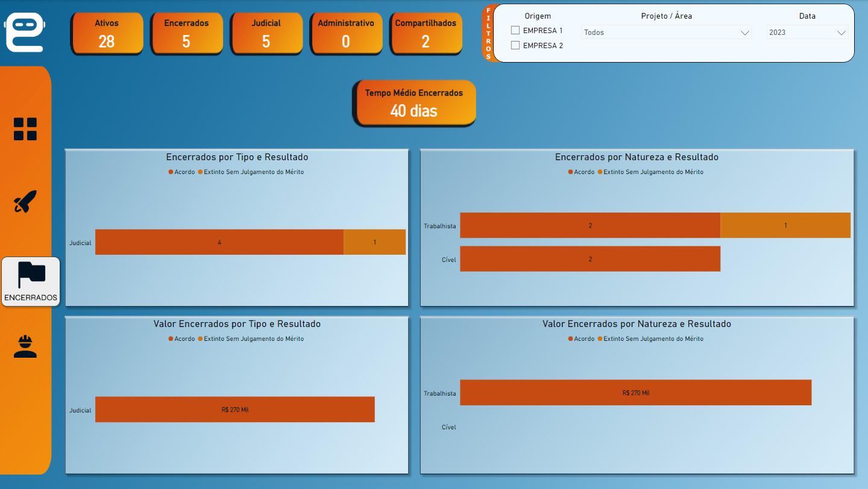The width and height of the screenshot is (868, 489).
Task: Click the Judicial 5 card
Action: tap(266, 33)
